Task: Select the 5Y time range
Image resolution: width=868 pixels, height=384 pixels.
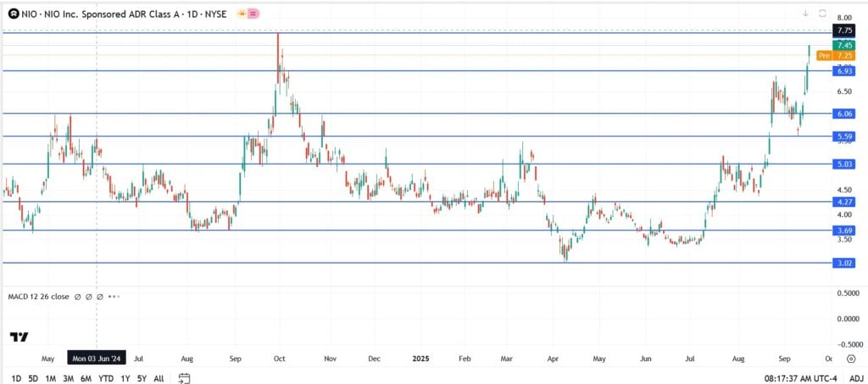Action: [x=142, y=378]
